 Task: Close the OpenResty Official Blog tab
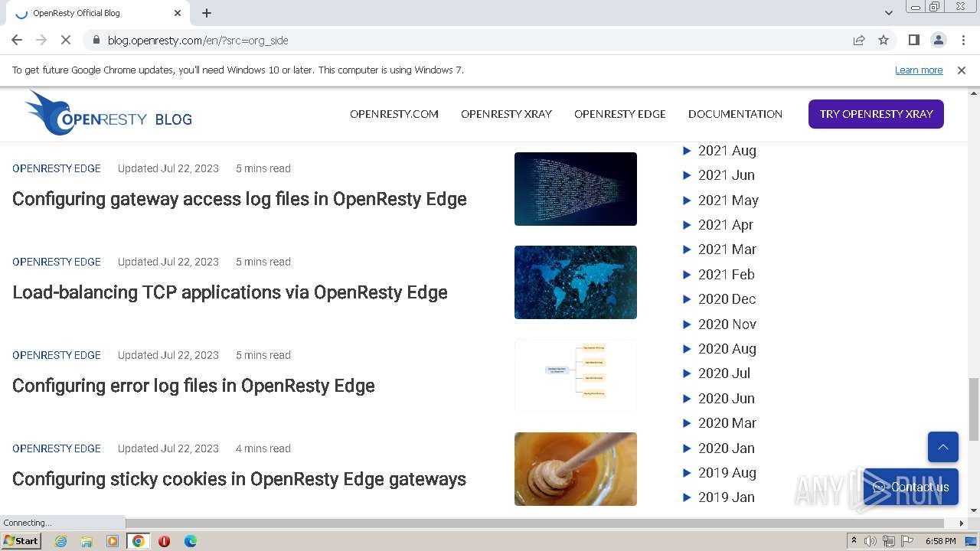pyautogui.click(x=178, y=13)
